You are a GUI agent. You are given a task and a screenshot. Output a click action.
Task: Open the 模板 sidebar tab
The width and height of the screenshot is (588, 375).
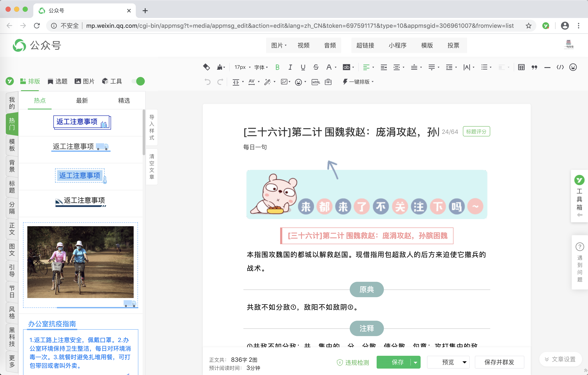tap(12, 145)
